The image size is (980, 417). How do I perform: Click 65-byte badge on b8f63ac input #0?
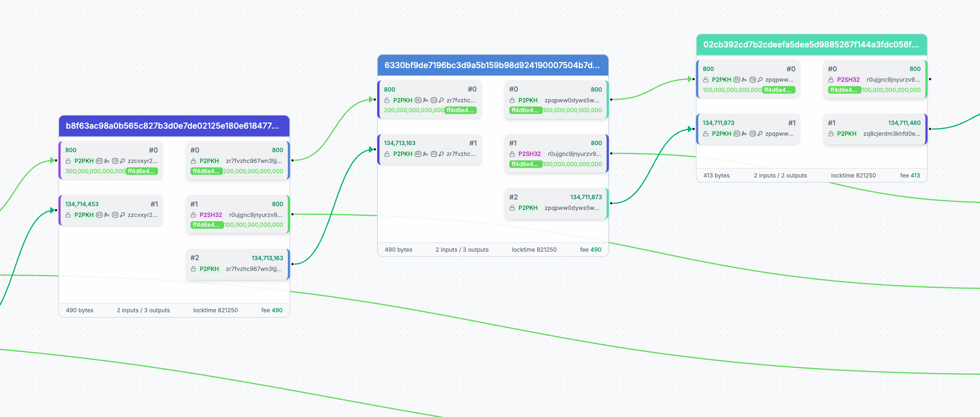tap(99, 161)
